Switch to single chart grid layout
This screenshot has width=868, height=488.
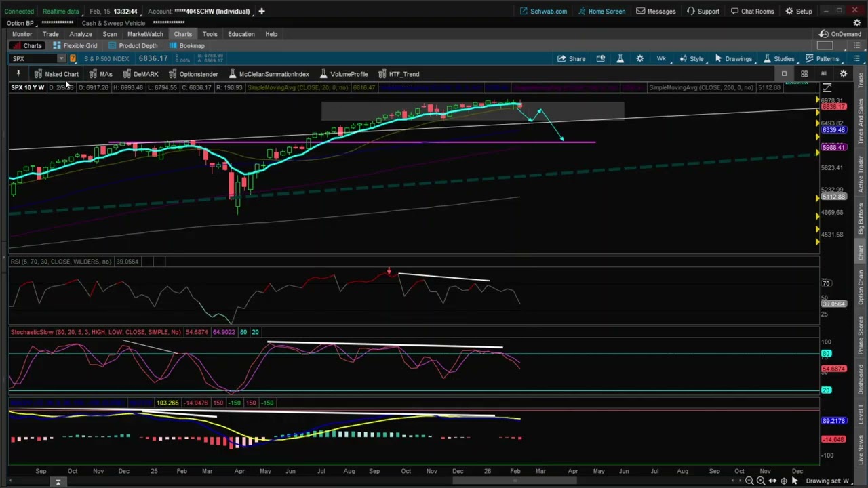point(784,74)
